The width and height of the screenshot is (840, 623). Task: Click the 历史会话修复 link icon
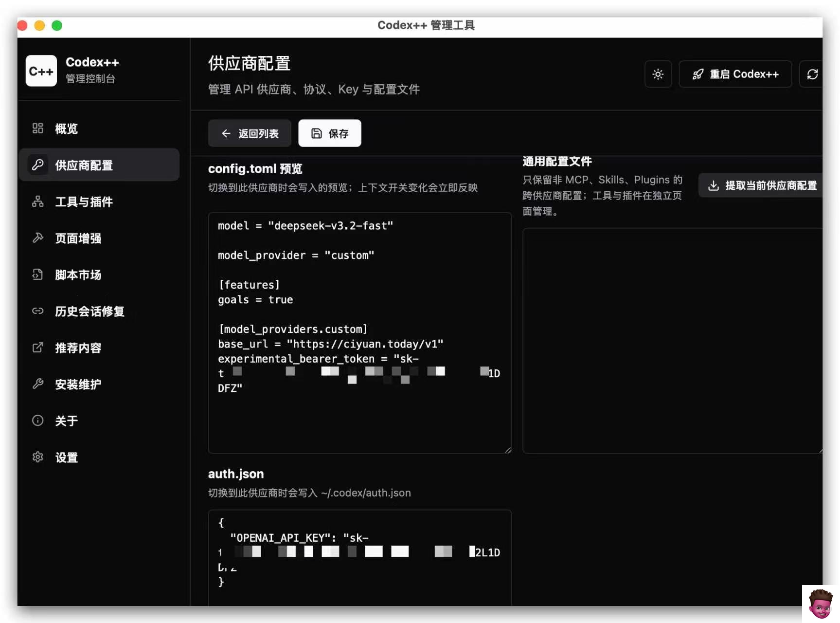[38, 311]
